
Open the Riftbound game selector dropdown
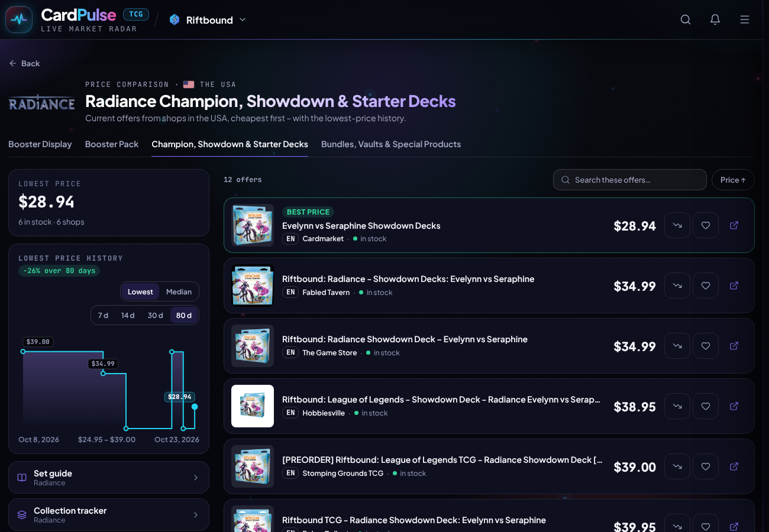[x=208, y=20]
